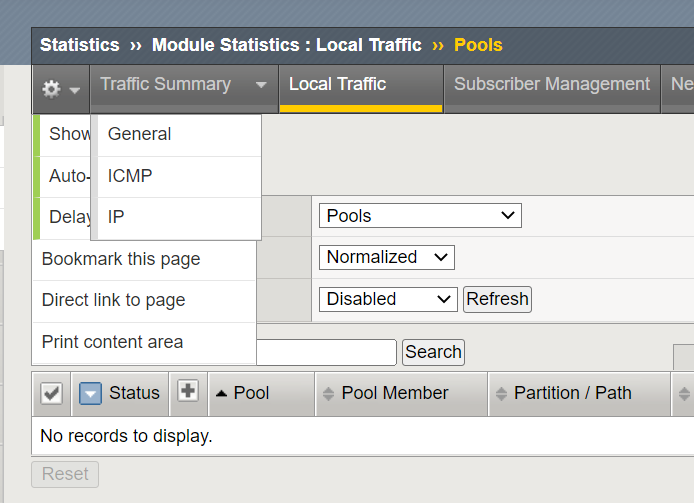Open the Disabled auto refresh dropdown
Screen dimensions: 695x504
pyautogui.click(x=387, y=299)
